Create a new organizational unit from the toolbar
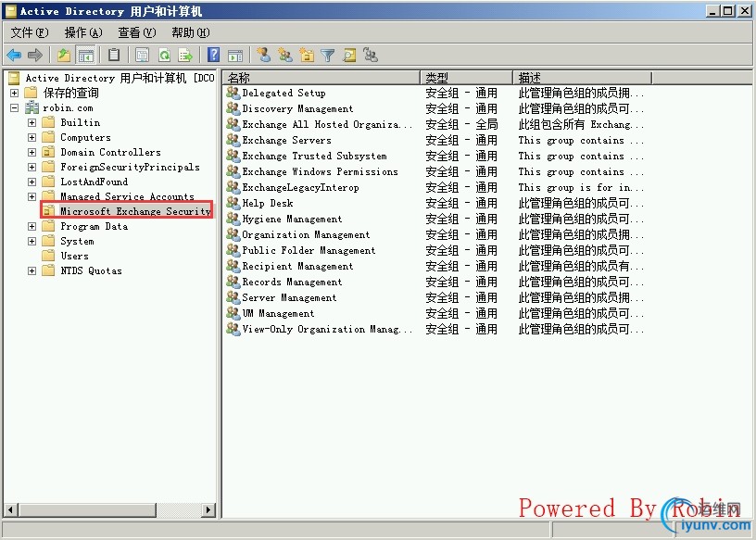 [307, 55]
